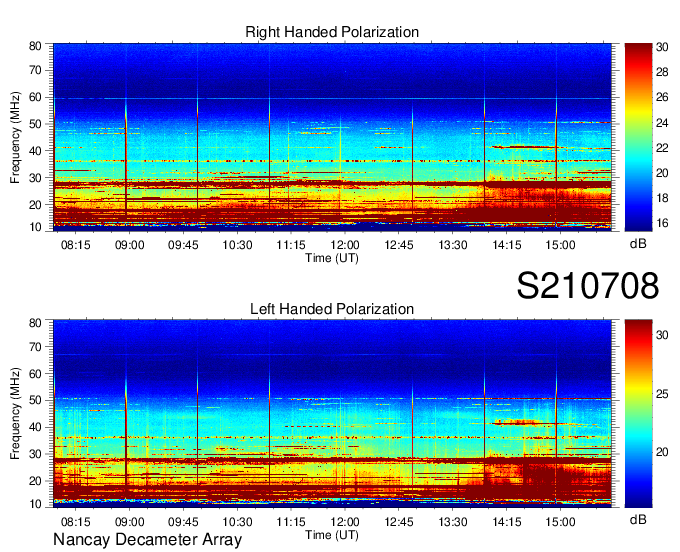
Task: Click the 13:30 time tick on Left Handed plot
Action: tap(453, 521)
